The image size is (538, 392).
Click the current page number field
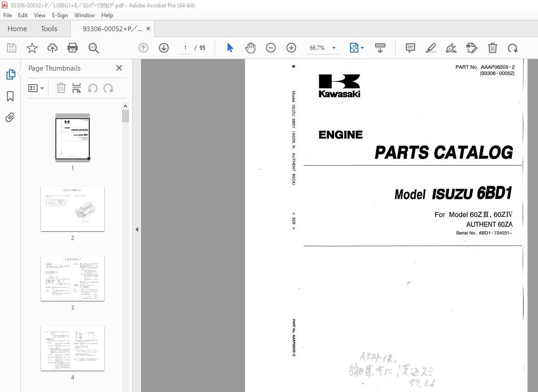point(185,48)
